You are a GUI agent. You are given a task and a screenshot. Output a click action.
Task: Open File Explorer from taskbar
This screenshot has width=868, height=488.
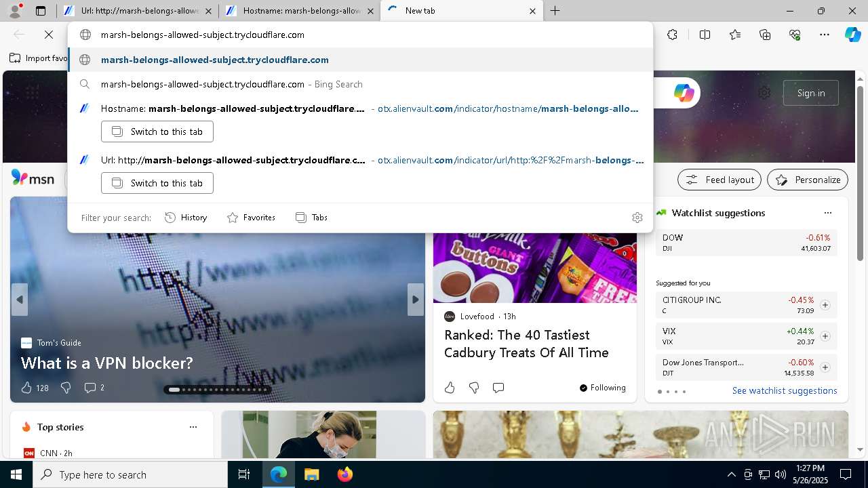click(311, 474)
